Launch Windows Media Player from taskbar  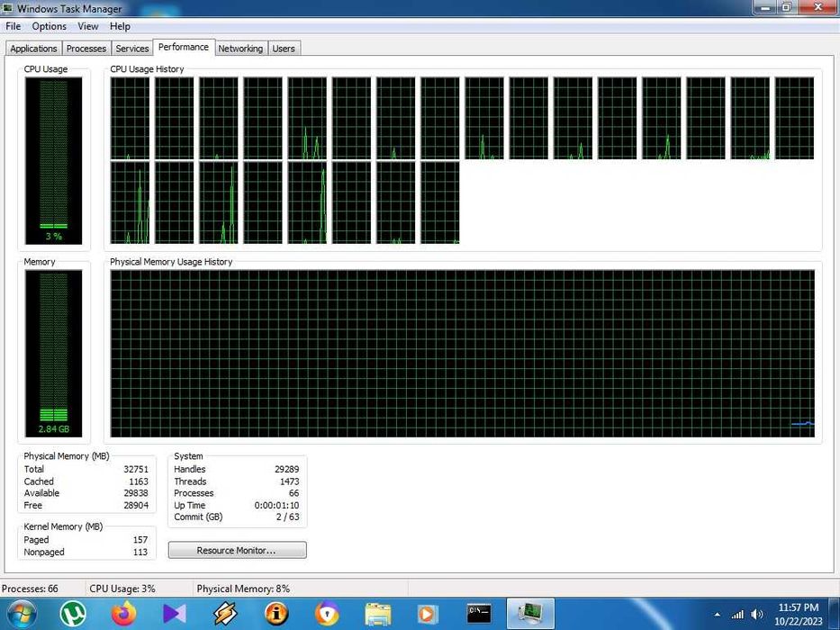point(427,614)
